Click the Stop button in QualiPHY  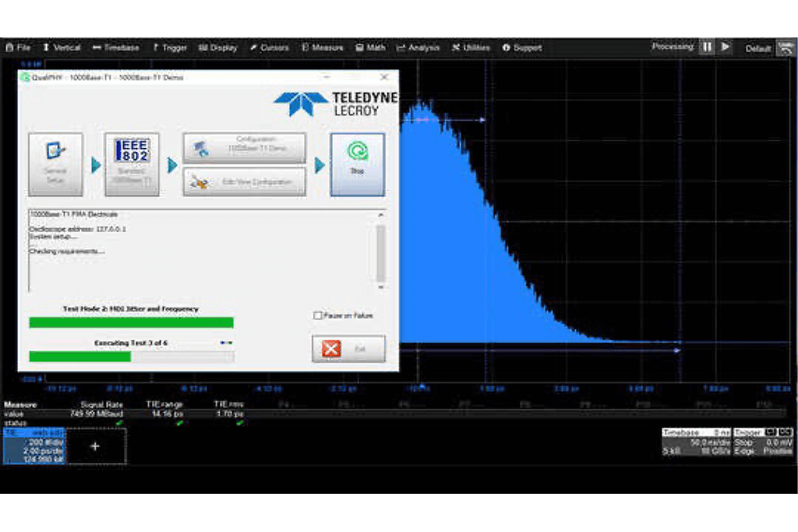[357, 164]
